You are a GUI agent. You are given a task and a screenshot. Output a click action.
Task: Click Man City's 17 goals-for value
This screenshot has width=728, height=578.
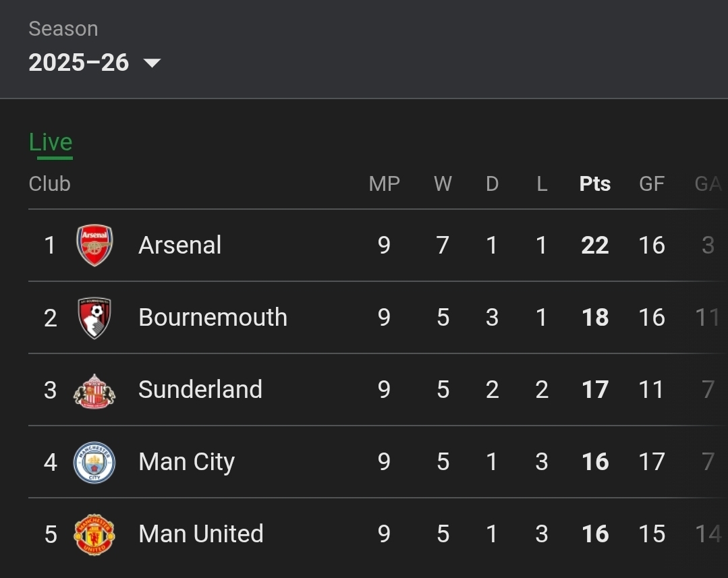(652, 462)
